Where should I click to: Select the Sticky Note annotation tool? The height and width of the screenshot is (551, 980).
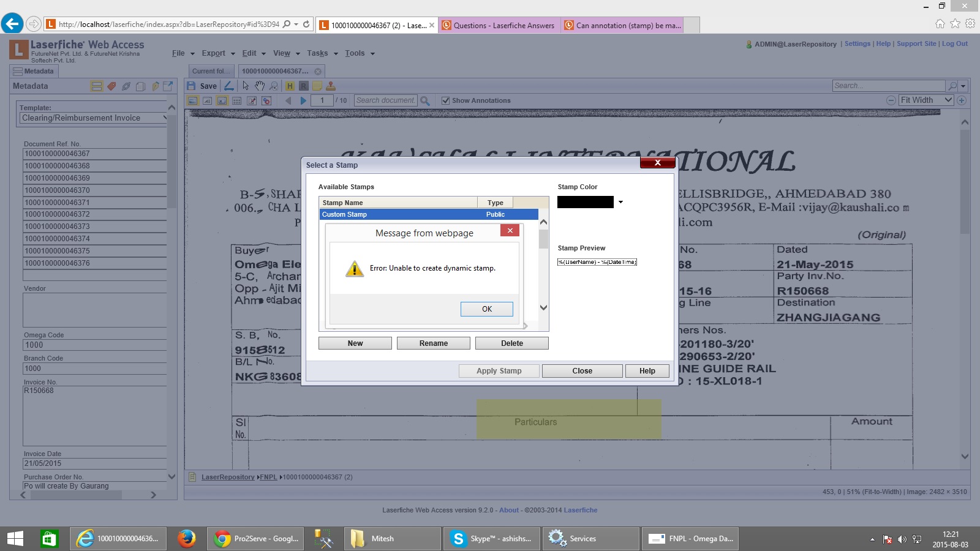point(317,86)
